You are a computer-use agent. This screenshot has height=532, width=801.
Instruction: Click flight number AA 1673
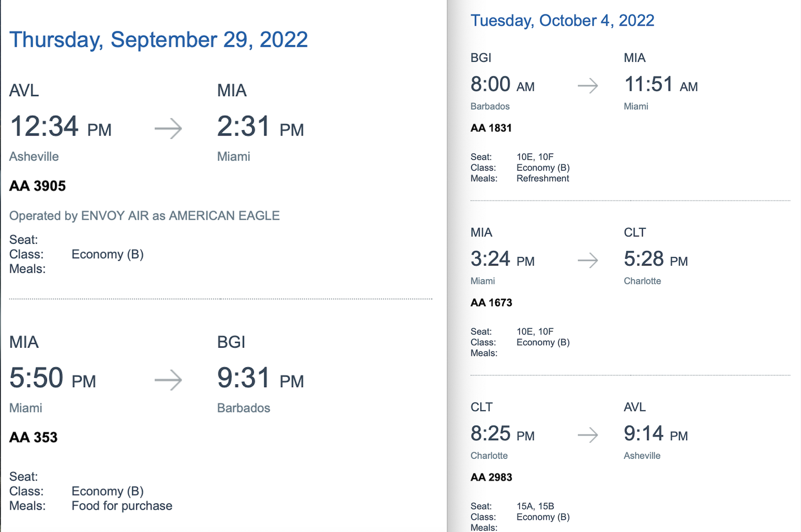click(x=491, y=303)
